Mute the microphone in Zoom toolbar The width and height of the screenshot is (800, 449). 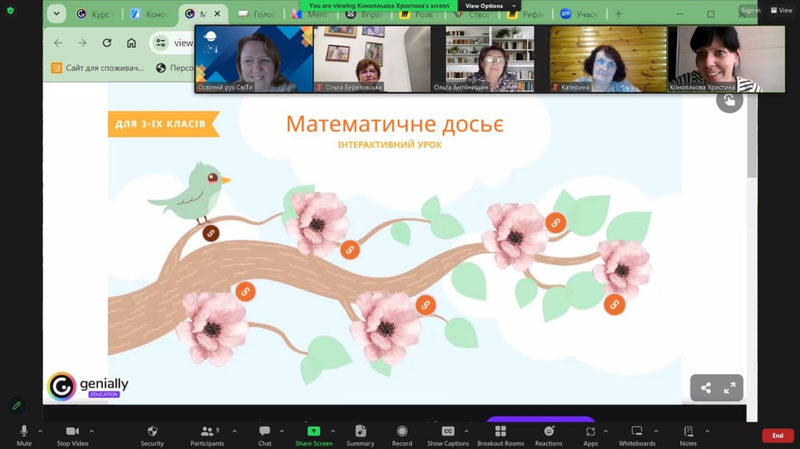(23, 435)
